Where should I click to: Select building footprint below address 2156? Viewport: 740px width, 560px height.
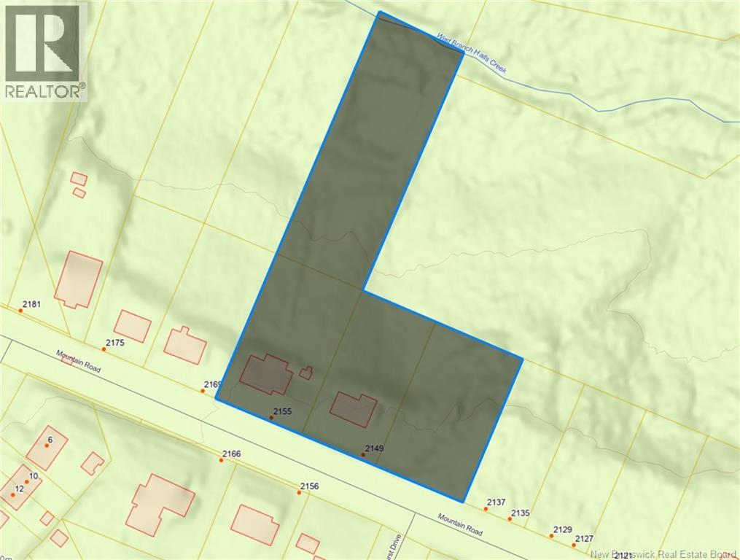(x=255, y=525)
